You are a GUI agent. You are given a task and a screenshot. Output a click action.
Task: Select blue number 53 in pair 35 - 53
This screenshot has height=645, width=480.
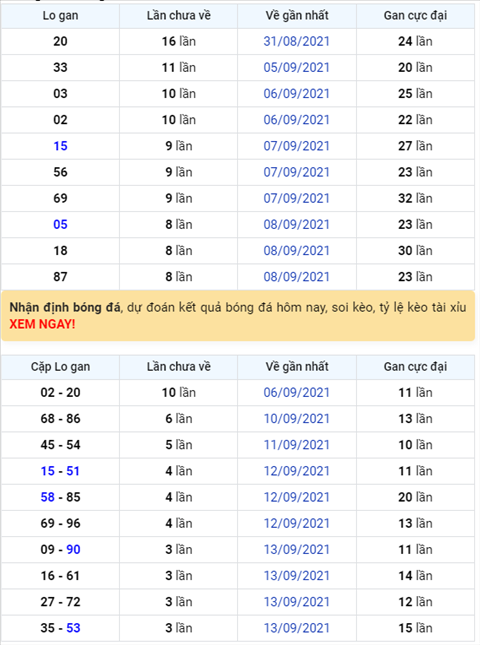click(73, 628)
